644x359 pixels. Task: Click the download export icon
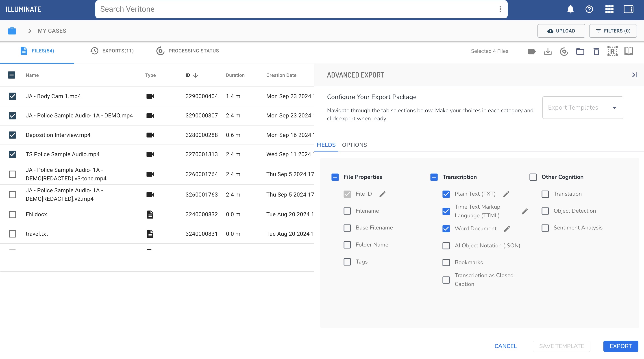coord(548,51)
